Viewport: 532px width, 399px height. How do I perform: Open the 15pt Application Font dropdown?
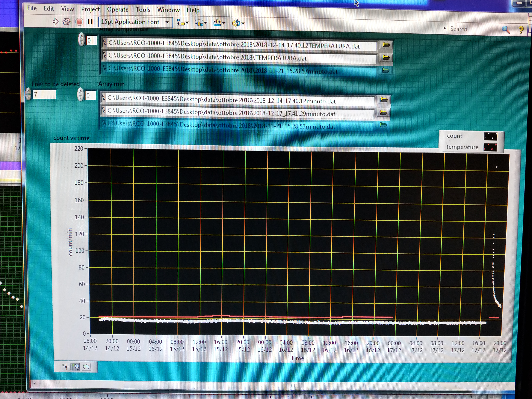point(136,22)
